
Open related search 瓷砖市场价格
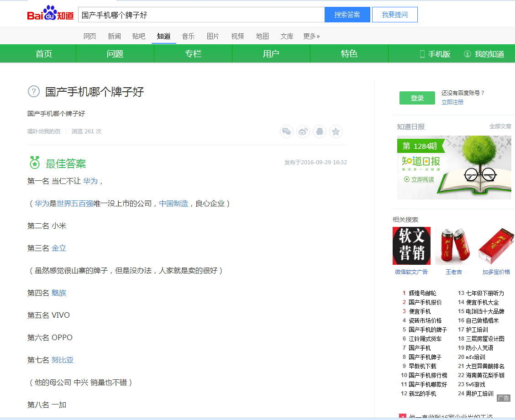pos(425,320)
